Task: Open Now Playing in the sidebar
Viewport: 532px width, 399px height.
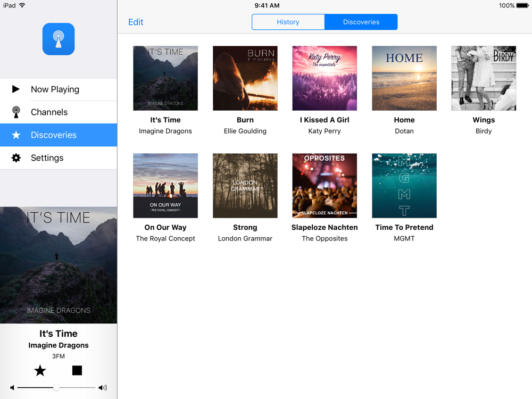Action: pyautogui.click(x=59, y=89)
